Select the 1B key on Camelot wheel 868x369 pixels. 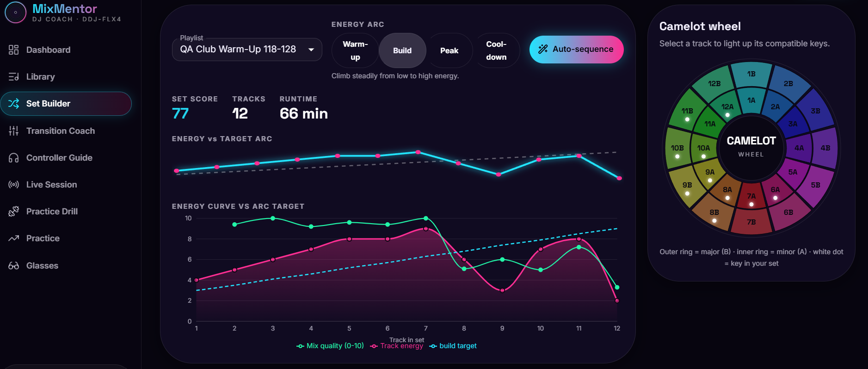tap(751, 74)
